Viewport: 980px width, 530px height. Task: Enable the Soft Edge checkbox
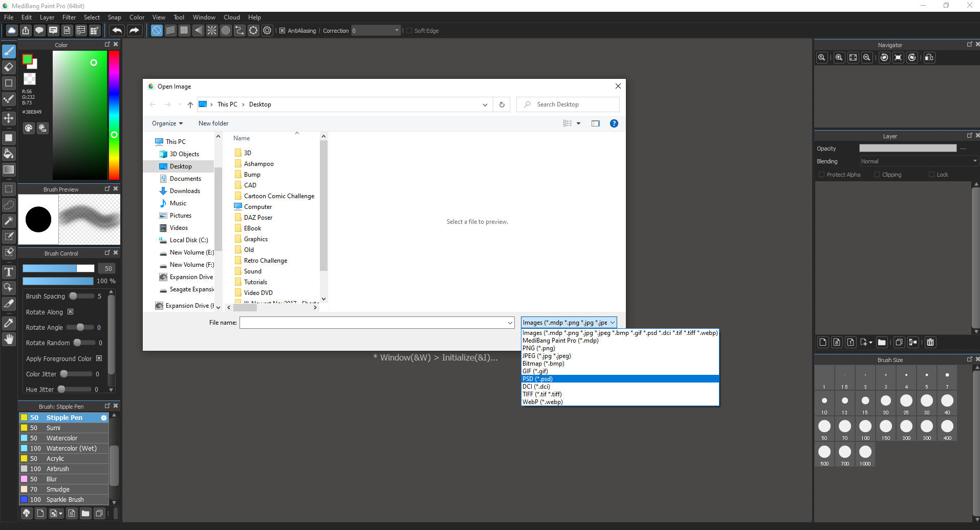pyautogui.click(x=409, y=31)
